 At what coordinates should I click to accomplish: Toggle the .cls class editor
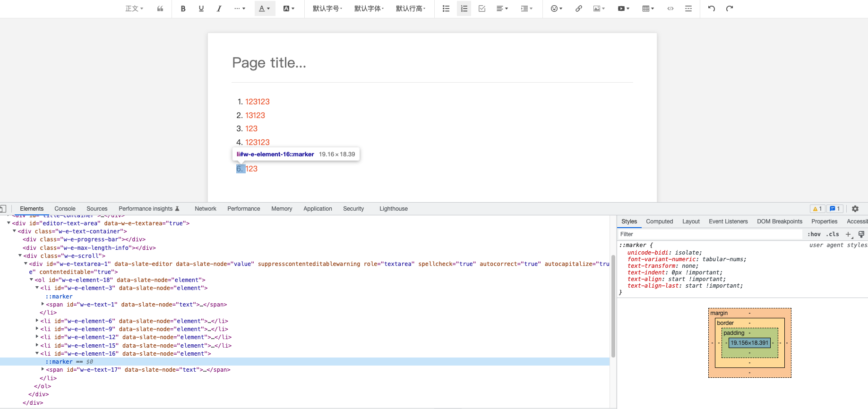click(833, 234)
